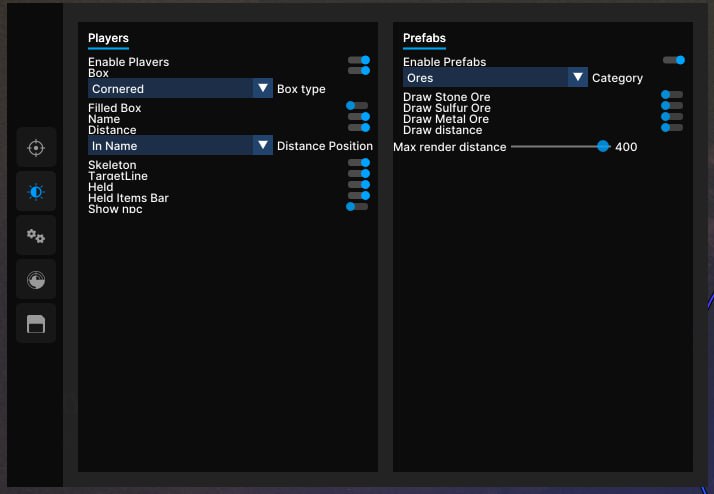The width and height of the screenshot is (714, 494).
Task: Toggle the TargetLine switch
Action: coord(358,174)
